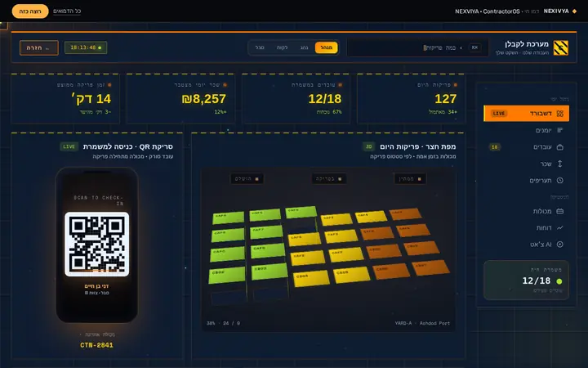Launch the AI צ'אט chat icon
This screenshot has width=588, height=368.
[x=560, y=244]
